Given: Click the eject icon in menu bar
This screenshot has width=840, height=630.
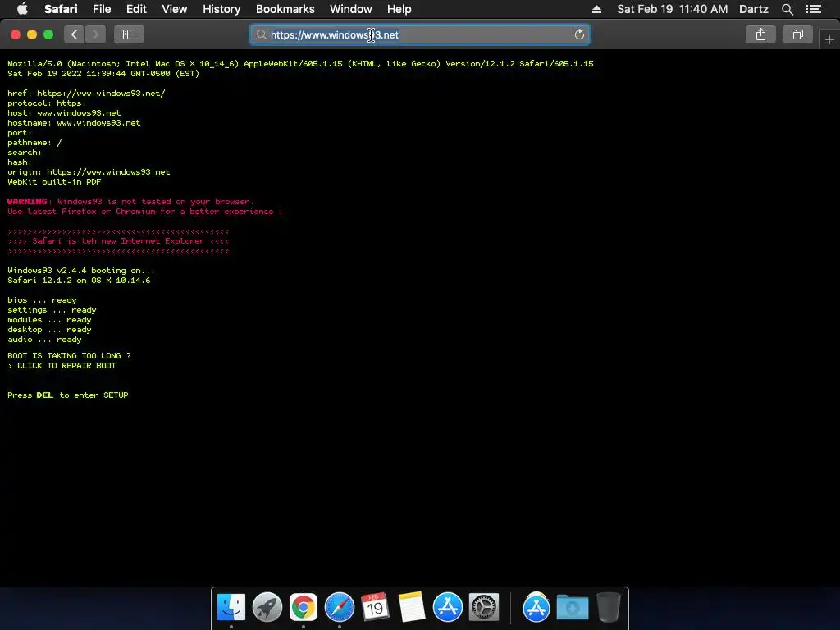Looking at the screenshot, I should (597, 9).
